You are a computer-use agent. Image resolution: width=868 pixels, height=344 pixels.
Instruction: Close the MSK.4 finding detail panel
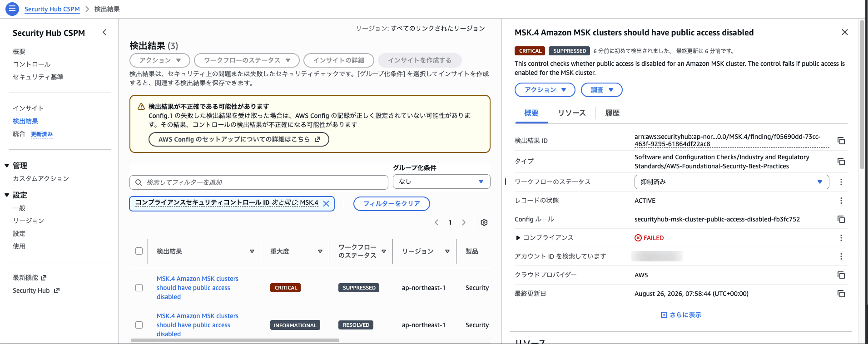pyautogui.click(x=844, y=32)
